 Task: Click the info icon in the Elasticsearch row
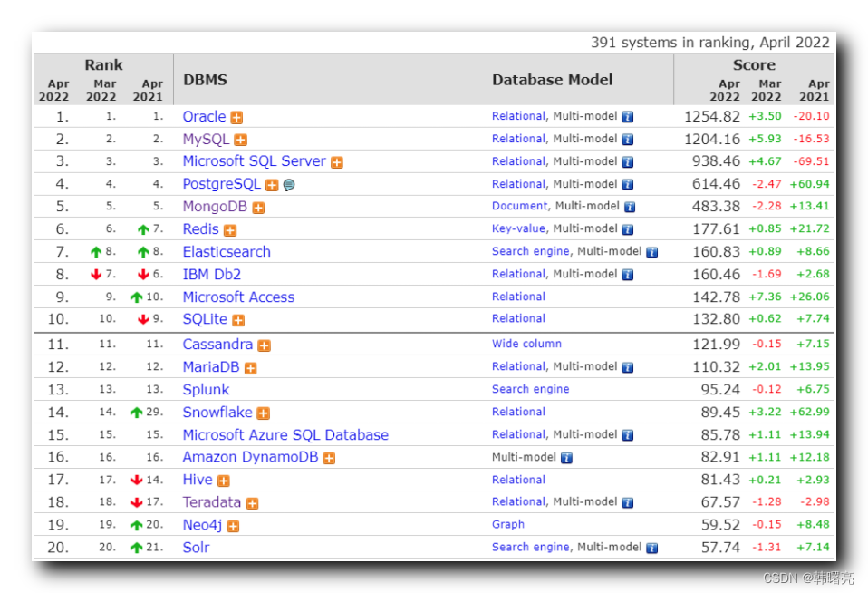[x=652, y=253]
